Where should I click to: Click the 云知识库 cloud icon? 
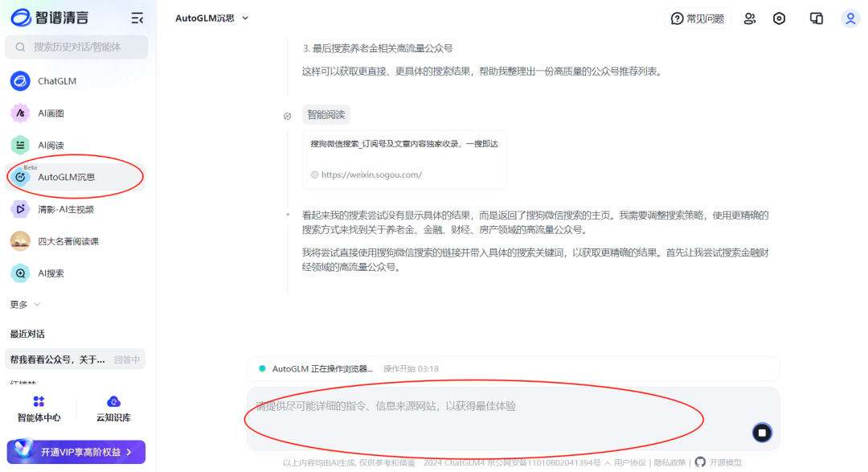pyautogui.click(x=113, y=401)
